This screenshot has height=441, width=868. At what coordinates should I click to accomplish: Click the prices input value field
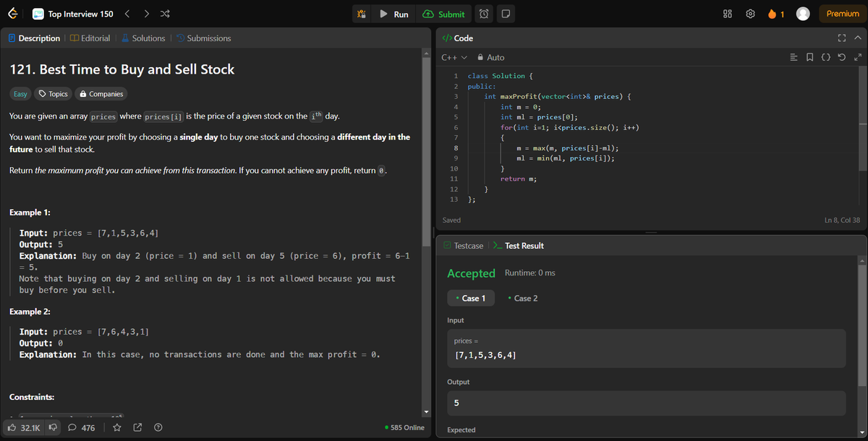(647, 348)
